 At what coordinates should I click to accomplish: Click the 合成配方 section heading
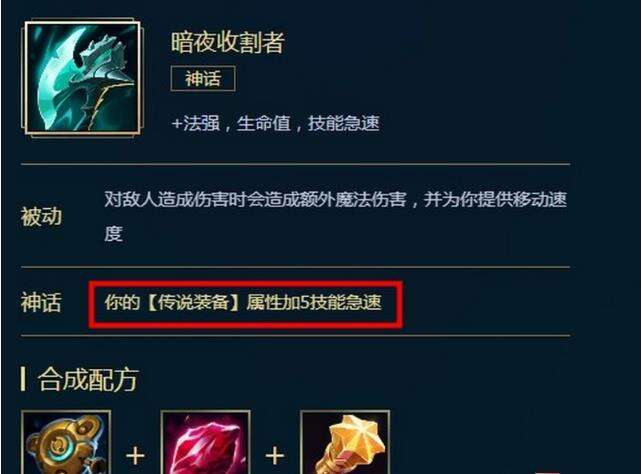click(x=88, y=379)
